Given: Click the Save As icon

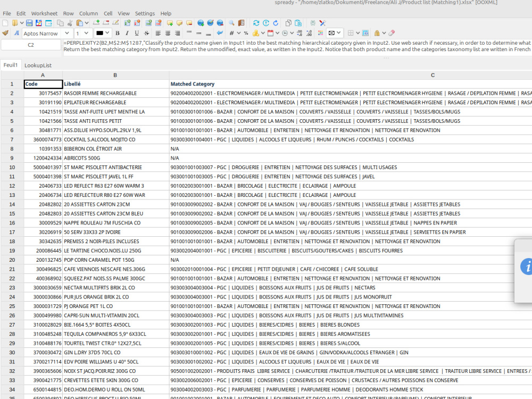Looking at the screenshot, I should (39, 23).
